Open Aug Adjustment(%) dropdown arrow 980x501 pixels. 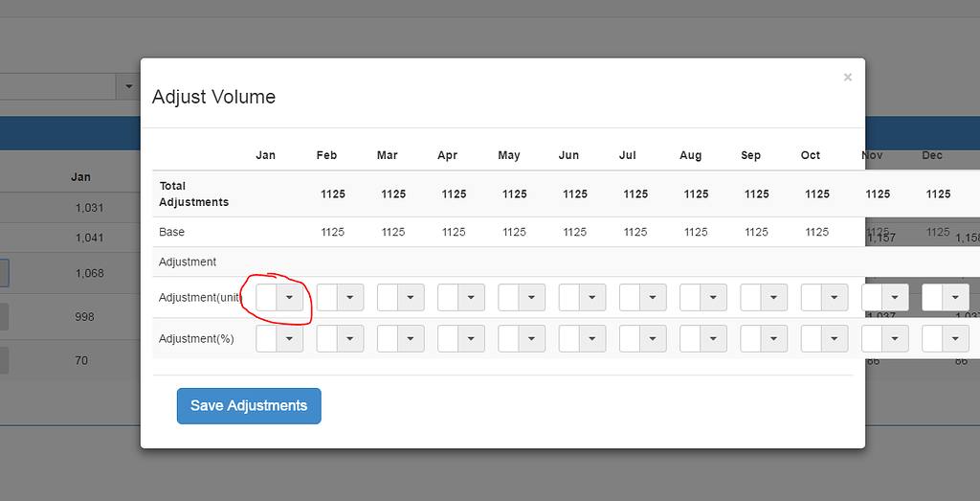pyautogui.click(x=713, y=339)
